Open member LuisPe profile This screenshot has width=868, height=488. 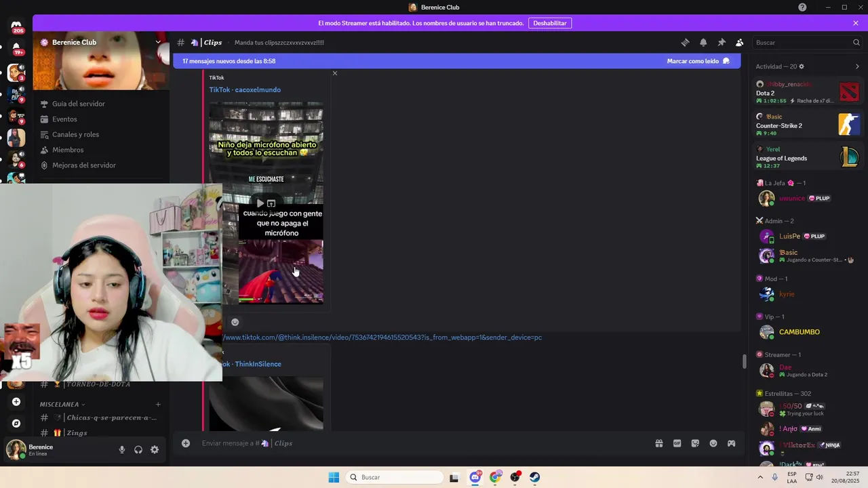click(x=808, y=236)
